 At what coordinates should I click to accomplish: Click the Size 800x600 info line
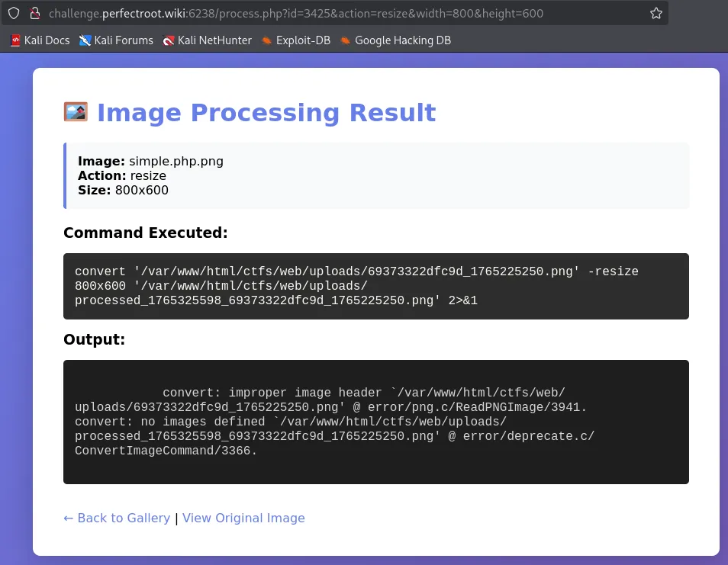(x=123, y=191)
